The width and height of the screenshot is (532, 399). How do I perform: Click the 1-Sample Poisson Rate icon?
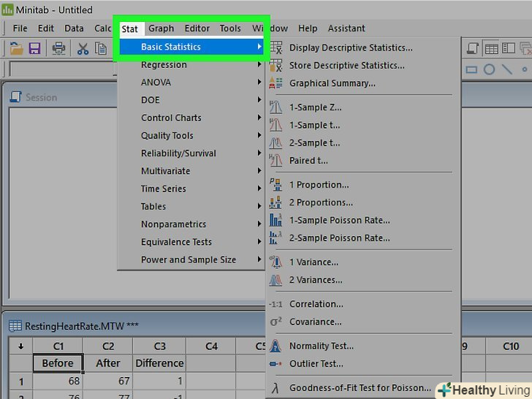[275, 220]
